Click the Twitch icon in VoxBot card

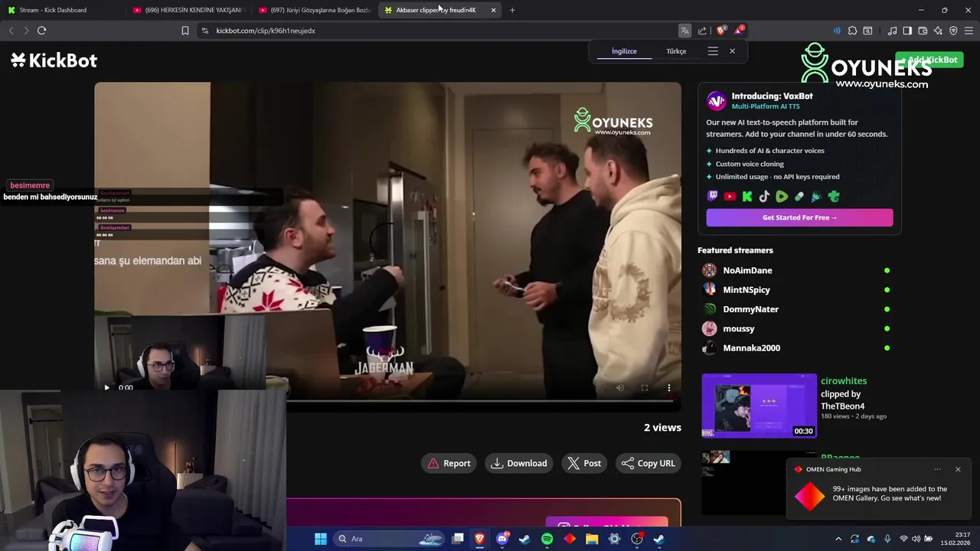point(713,197)
